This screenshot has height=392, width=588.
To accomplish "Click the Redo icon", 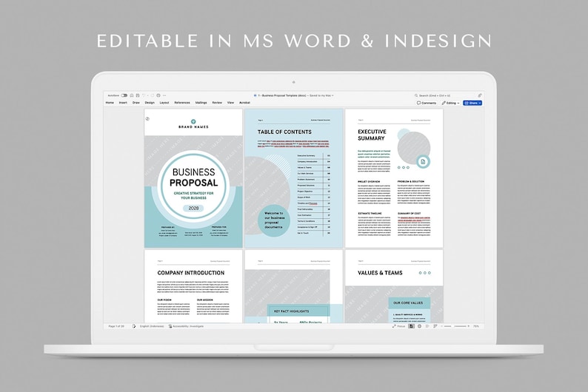I will pos(153,95).
